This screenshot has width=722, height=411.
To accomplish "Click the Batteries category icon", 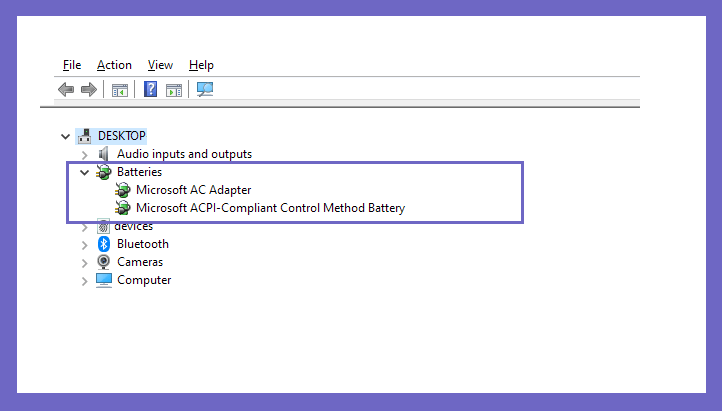I will (x=104, y=172).
